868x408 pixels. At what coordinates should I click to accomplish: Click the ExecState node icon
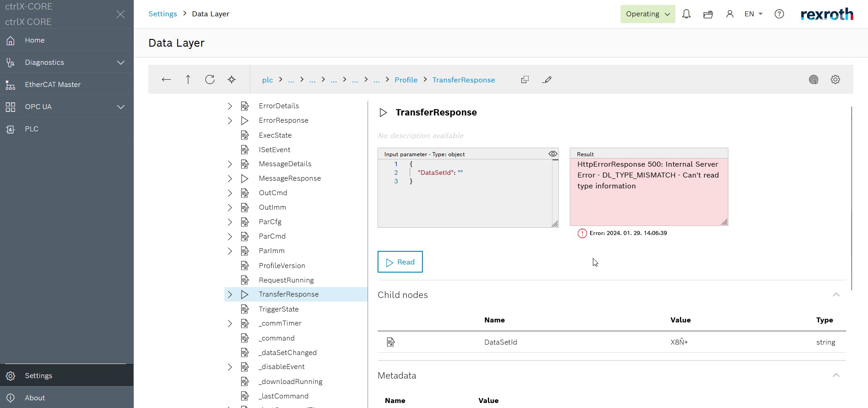245,135
